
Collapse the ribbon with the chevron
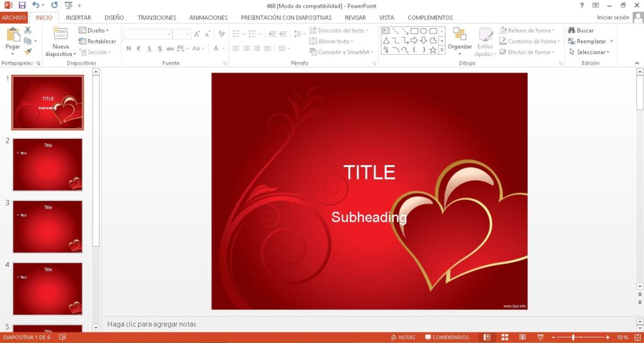637,63
